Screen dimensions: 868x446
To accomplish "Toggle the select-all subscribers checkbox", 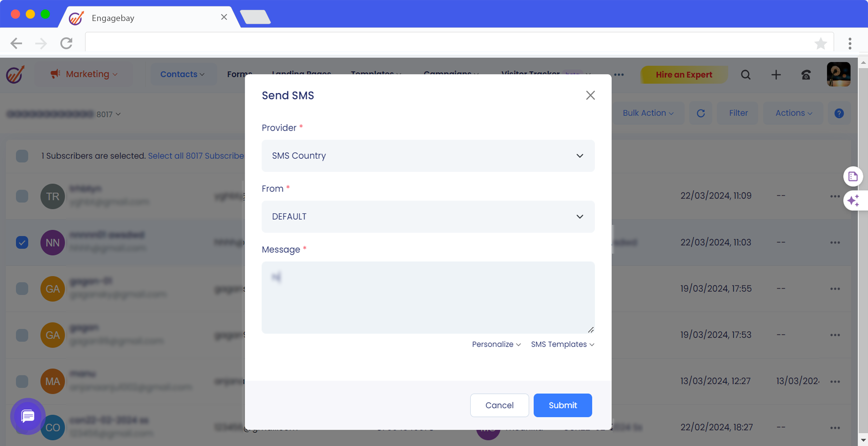I will tap(22, 156).
